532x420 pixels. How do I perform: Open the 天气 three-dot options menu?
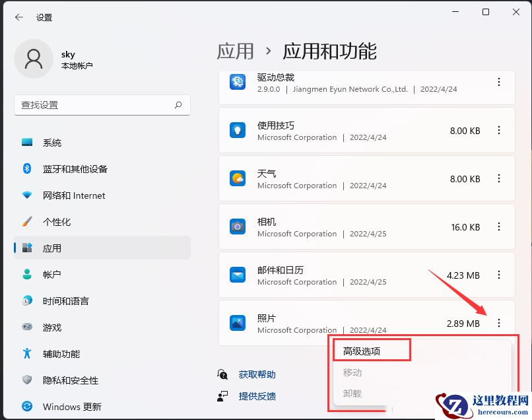coord(500,178)
